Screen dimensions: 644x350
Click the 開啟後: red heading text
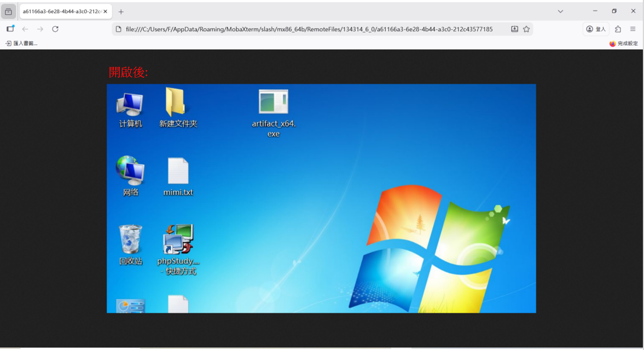(128, 72)
